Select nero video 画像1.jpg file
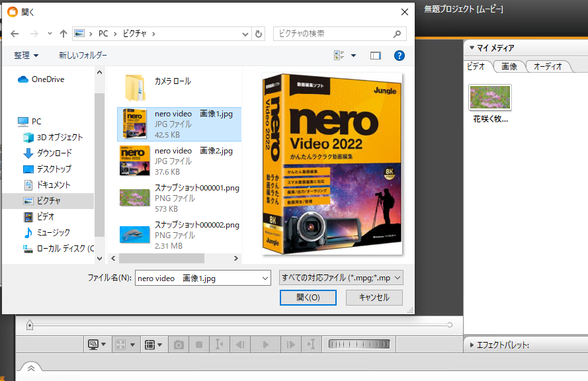Viewport: 588px width, 381px height. point(179,124)
